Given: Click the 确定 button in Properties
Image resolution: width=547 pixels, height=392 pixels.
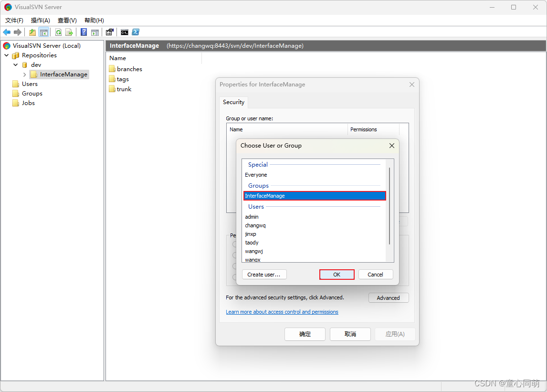Looking at the screenshot, I should (305, 334).
